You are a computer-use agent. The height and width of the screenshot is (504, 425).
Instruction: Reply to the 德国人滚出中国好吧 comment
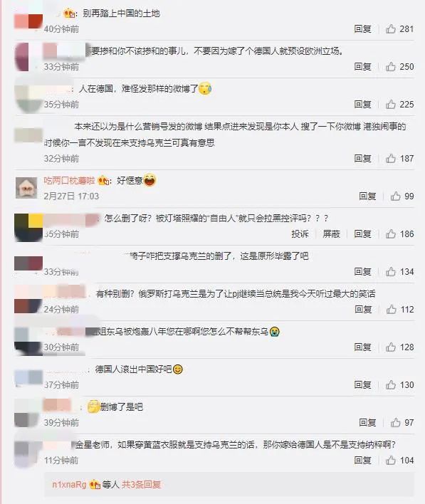tap(362, 384)
